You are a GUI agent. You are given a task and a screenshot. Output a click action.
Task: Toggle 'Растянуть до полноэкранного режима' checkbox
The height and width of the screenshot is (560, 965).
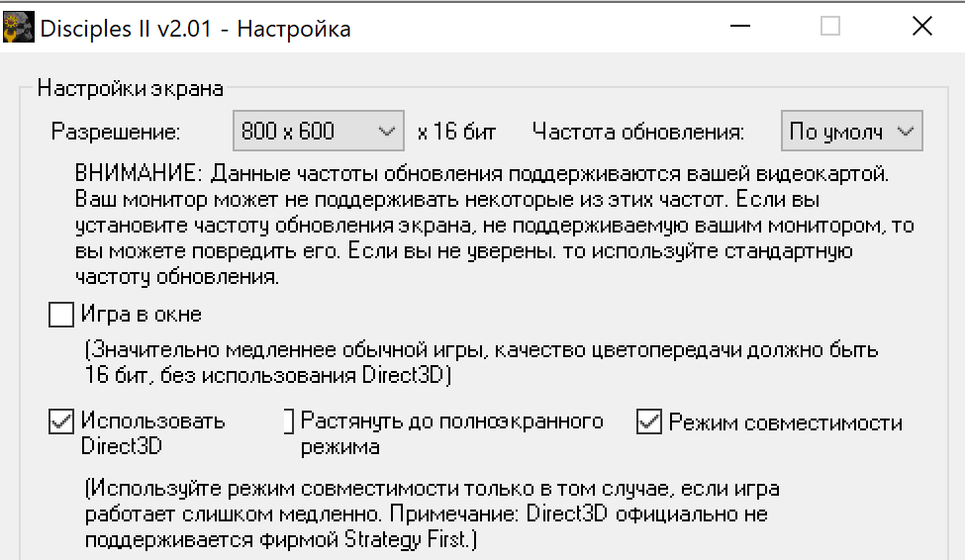289,421
